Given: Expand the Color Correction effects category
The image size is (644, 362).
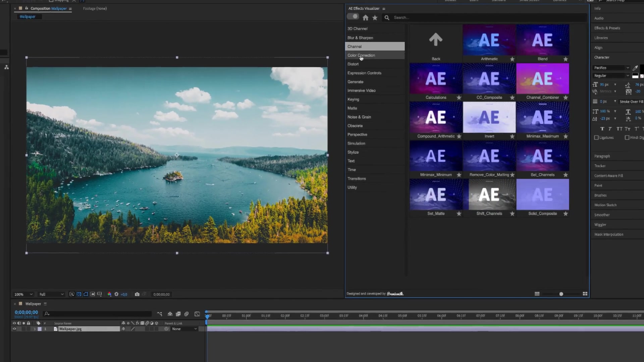Looking at the screenshot, I should click(361, 55).
